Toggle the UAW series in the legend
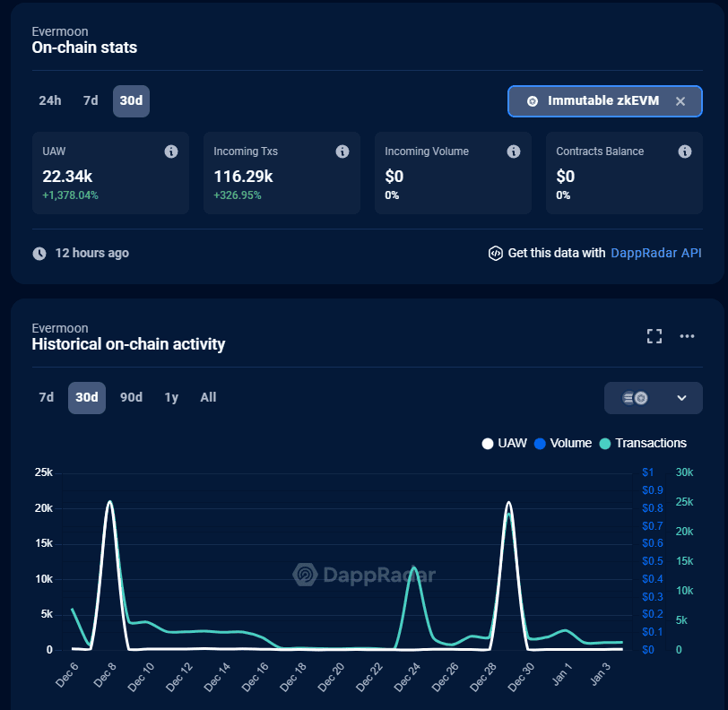 504,444
